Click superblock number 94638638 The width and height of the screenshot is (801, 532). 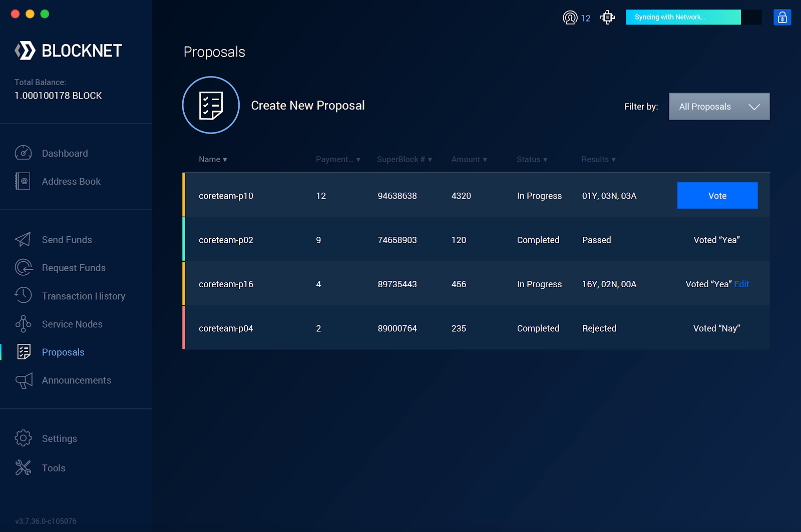pos(397,196)
